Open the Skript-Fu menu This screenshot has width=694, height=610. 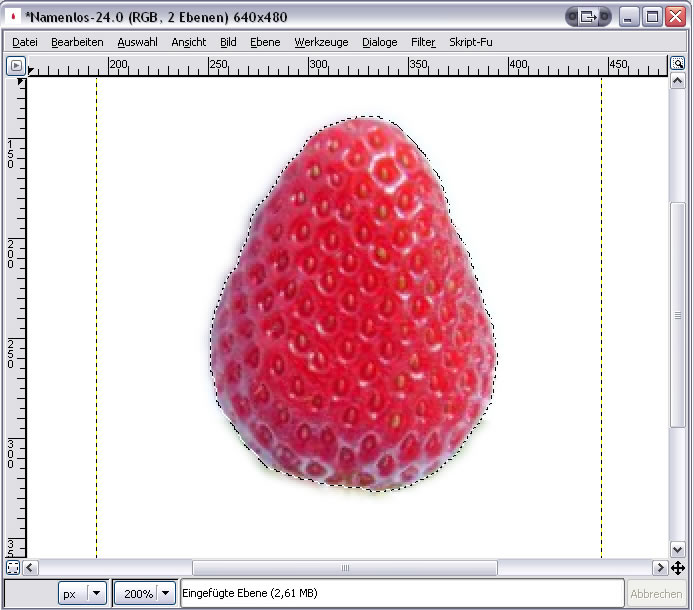pos(471,42)
